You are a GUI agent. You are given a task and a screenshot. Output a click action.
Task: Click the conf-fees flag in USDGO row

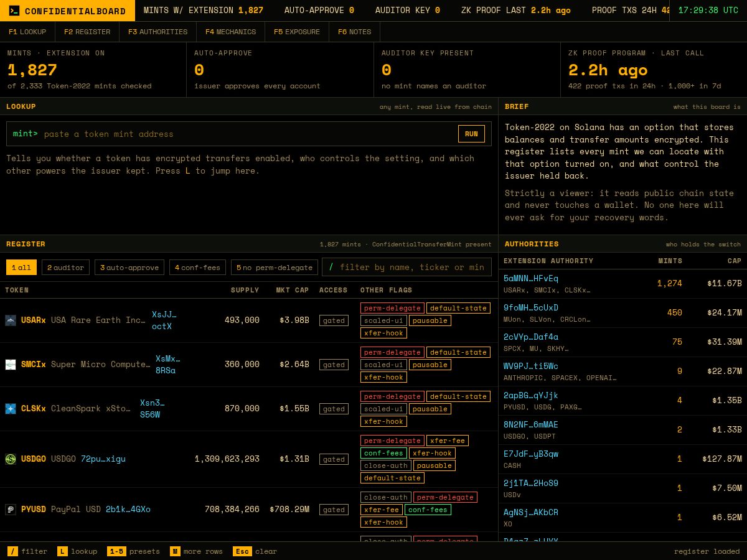tap(383, 453)
